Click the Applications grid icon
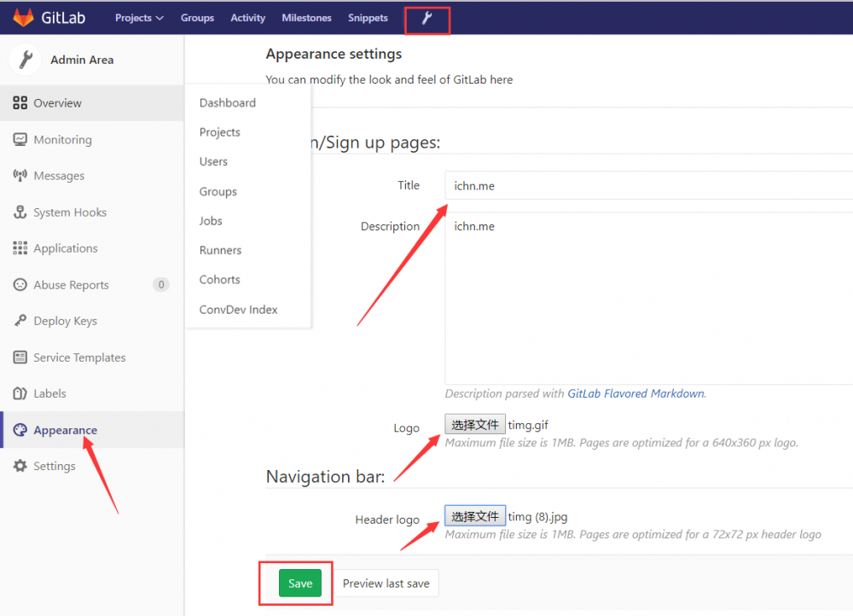The image size is (853, 616). point(20,248)
